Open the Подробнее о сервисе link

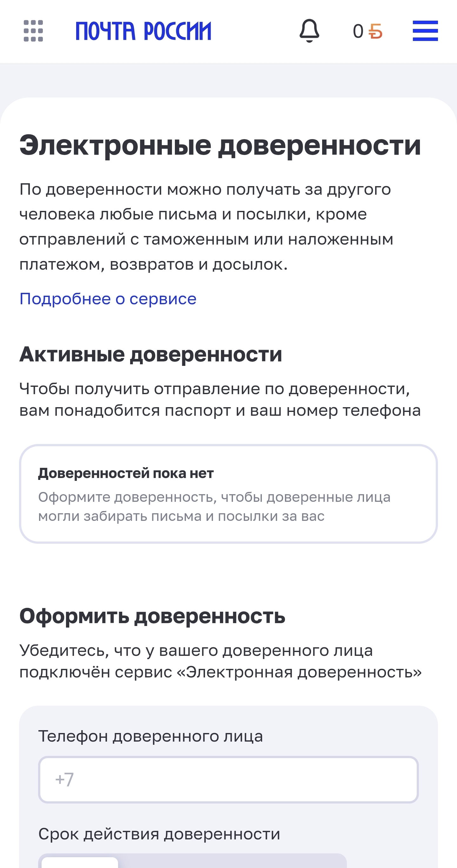108,299
